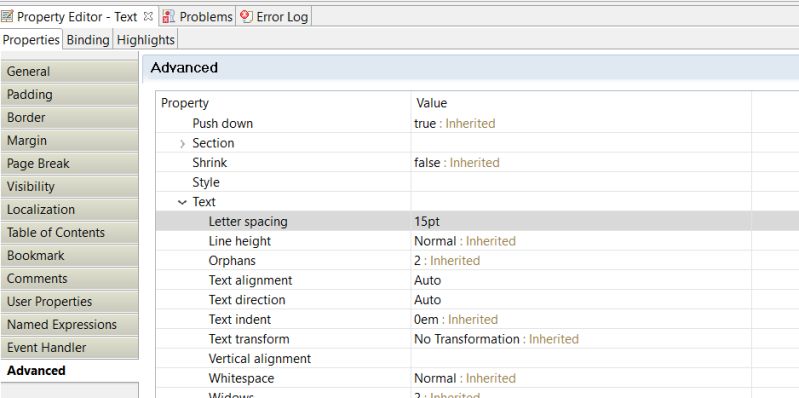The width and height of the screenshot is (799, 398).
Task: Select the Push down property row
Action: click(x=477, y=124)
